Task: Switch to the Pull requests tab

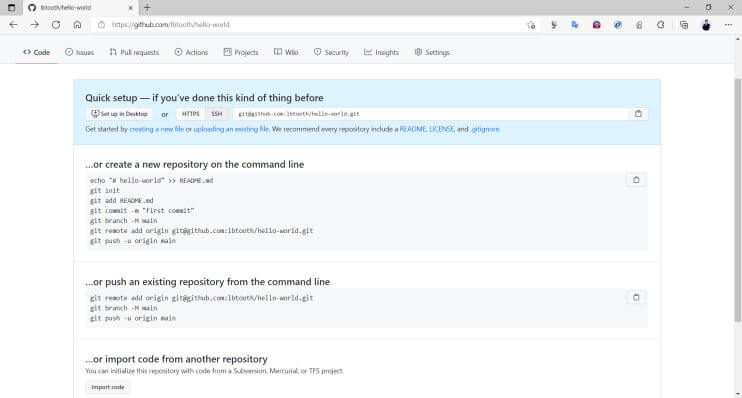Action: (x=134, y=52)
